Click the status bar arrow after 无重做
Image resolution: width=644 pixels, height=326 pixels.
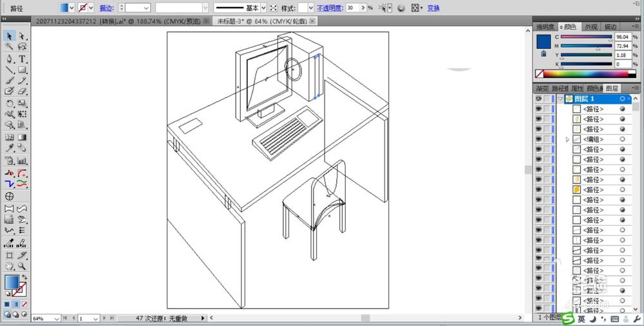click(202, 318)
